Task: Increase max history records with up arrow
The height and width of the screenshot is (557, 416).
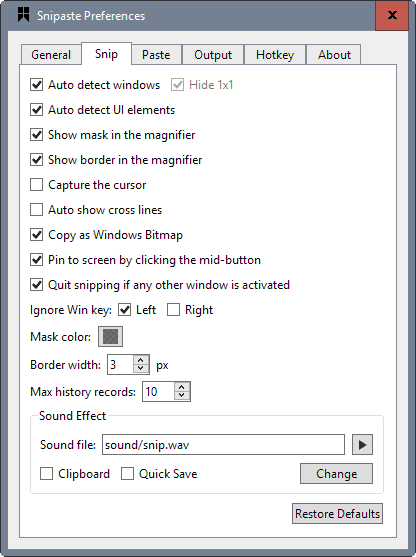Action: [x=182, y=387]
